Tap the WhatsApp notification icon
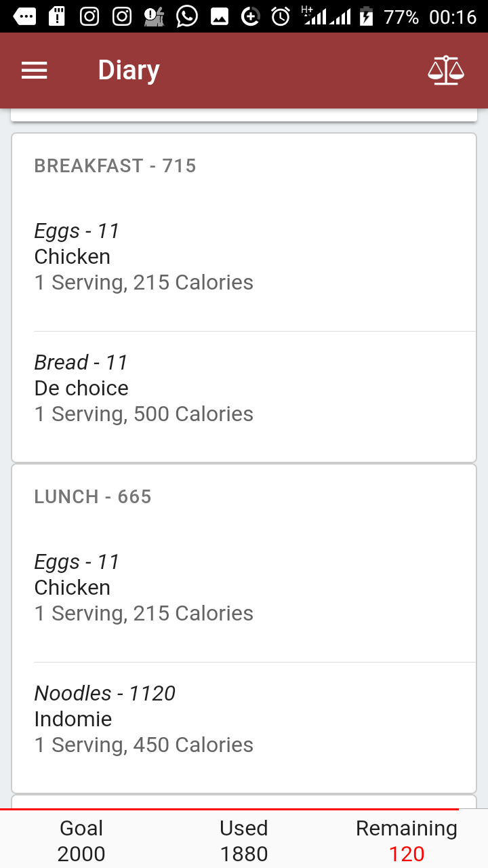488x868 pixels. 186,16
